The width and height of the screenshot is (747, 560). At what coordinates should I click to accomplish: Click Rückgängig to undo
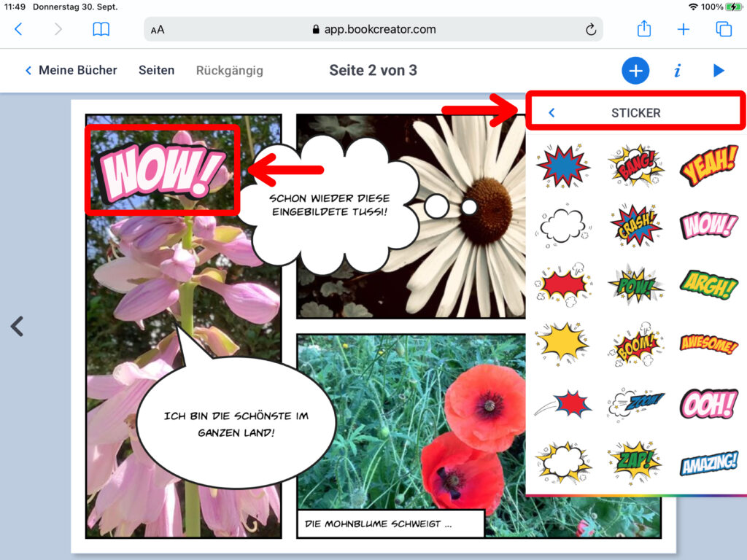[229, 71]
